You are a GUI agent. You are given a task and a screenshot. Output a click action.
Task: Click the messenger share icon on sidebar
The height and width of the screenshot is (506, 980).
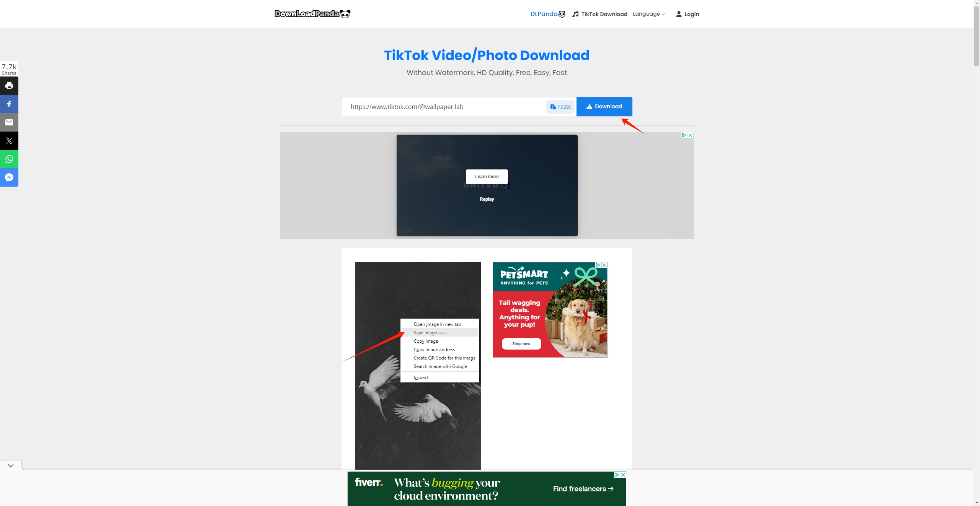coord(9,177)
